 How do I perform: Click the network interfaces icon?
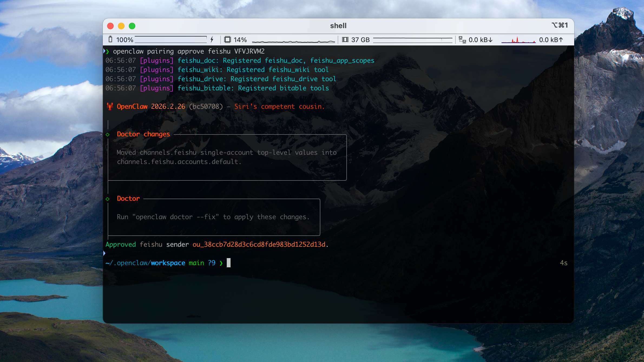[x=462, y=40]
